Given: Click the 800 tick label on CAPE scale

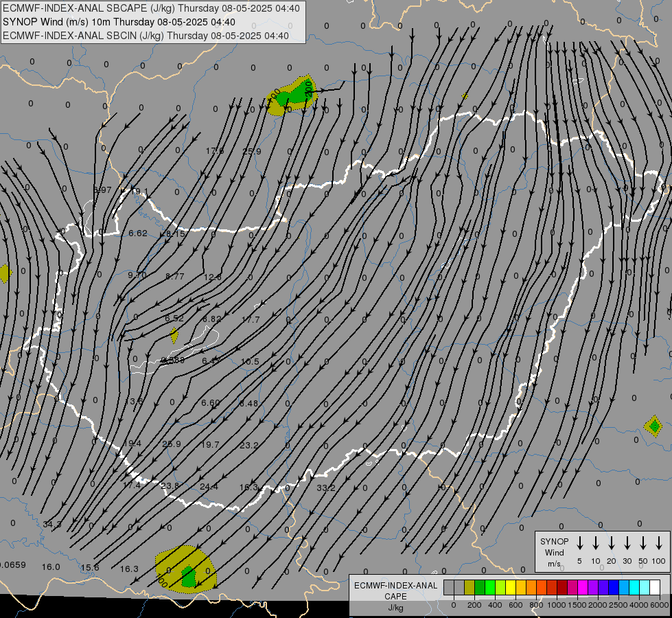Looking at the screenshot, I should click(x=536, y=605).
